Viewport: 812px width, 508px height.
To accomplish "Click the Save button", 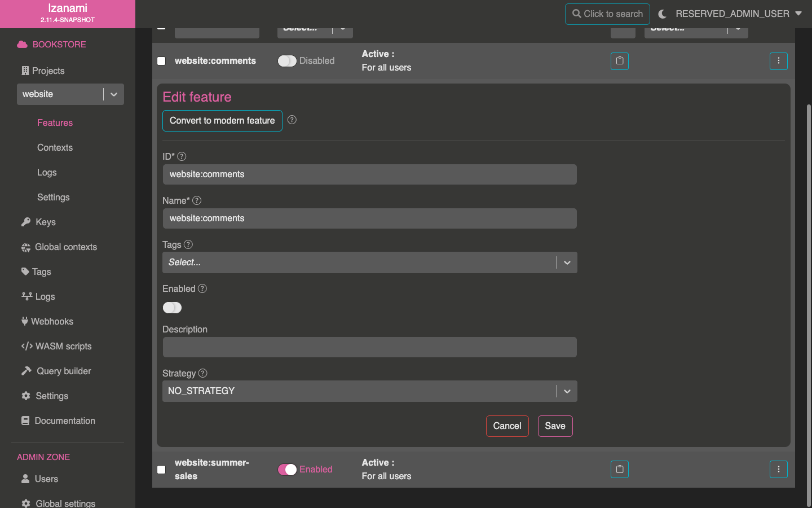I will point(555,426).
